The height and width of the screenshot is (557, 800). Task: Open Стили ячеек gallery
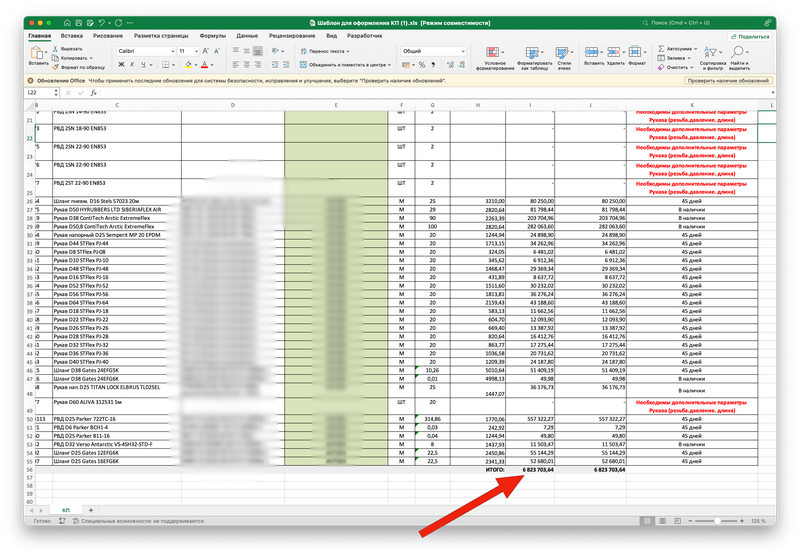[x=564, y=58]
